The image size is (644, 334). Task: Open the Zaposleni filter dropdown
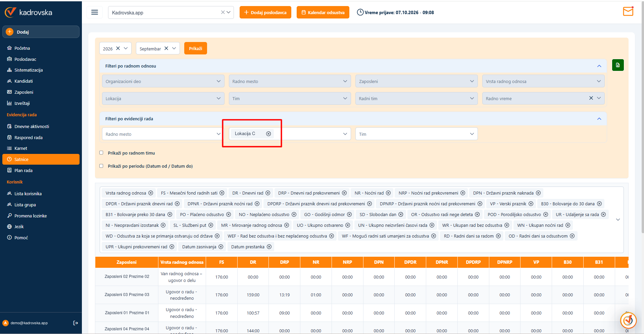416,81
